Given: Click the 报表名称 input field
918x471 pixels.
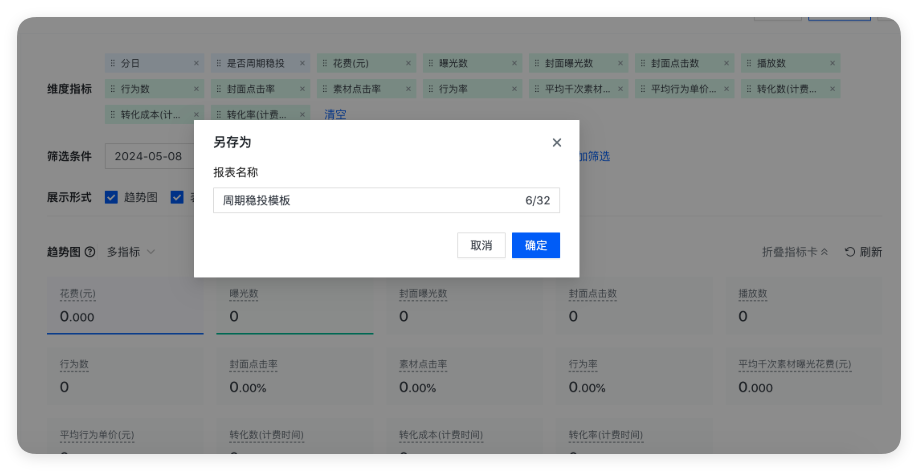Looking at the screenshot, I should pos(386,200).
